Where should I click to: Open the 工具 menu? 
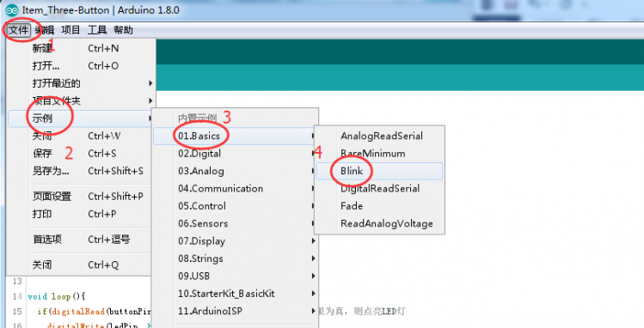tap(97, 30)
